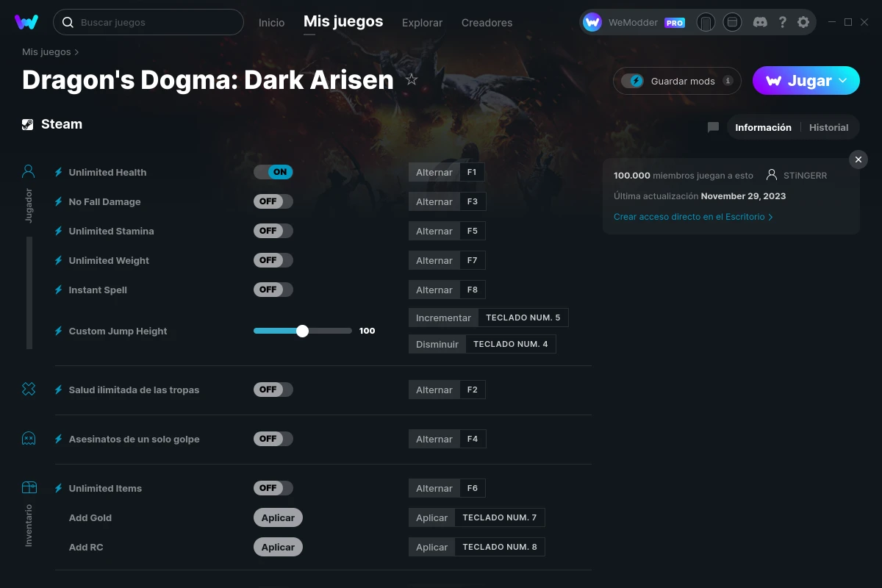The width and height of the screenshot is (882, 588).
Task: Click the F3 hotkey for No Fall Damage
Action: click(473, 201)
